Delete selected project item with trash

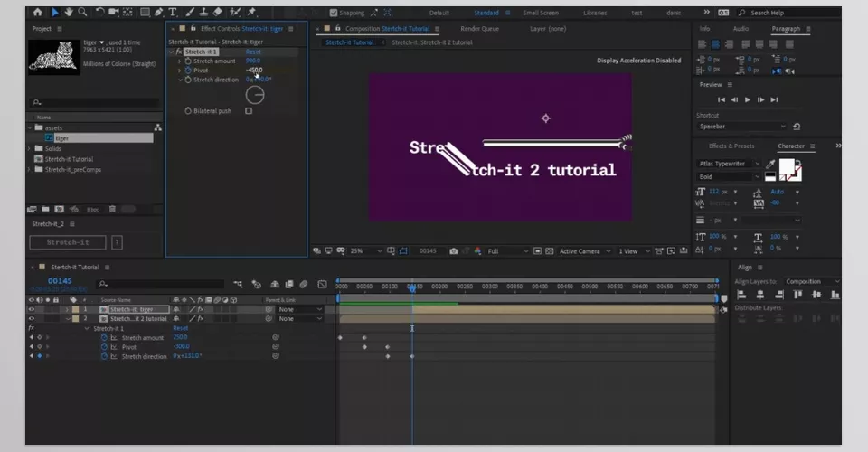tap(112, 209)
